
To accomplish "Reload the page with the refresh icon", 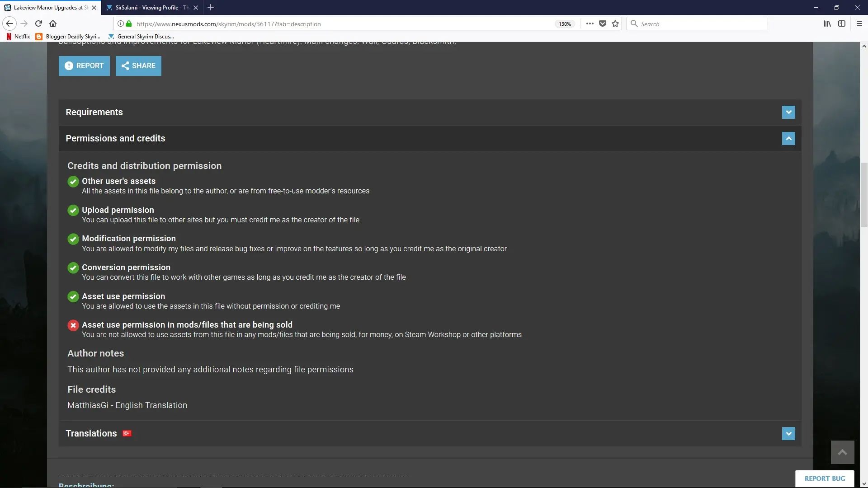I will click(38, 24).
